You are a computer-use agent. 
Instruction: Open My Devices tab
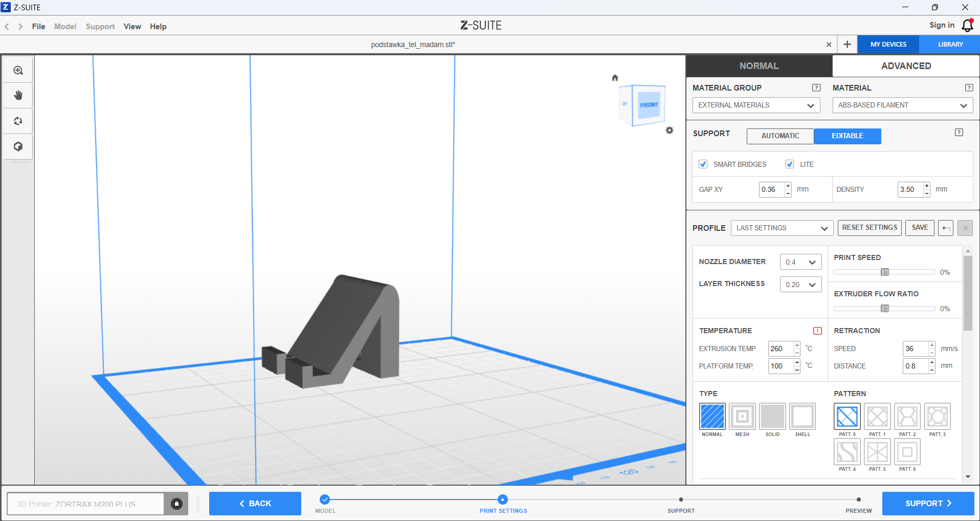(888, 45)
